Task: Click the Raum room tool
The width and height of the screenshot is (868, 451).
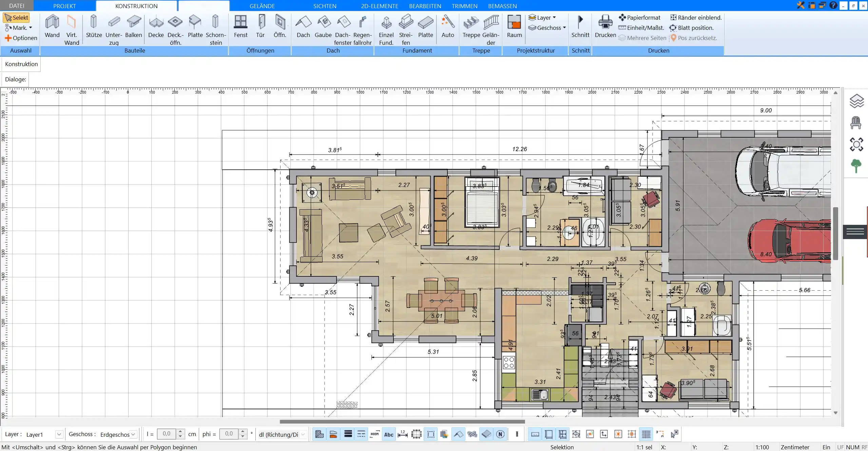Action: (x=514, y=26)
